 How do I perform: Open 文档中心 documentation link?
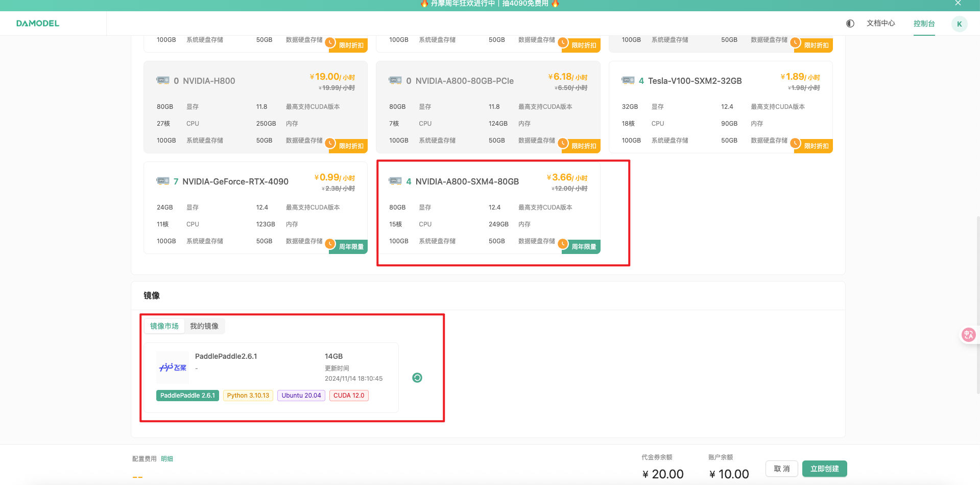click(x=881, y=24)
